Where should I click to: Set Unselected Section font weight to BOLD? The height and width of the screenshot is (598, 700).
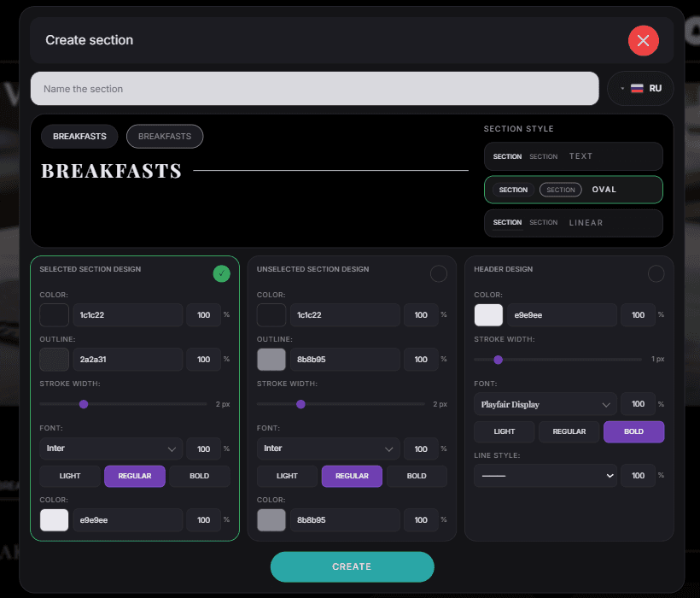click(x=417, y=476)
